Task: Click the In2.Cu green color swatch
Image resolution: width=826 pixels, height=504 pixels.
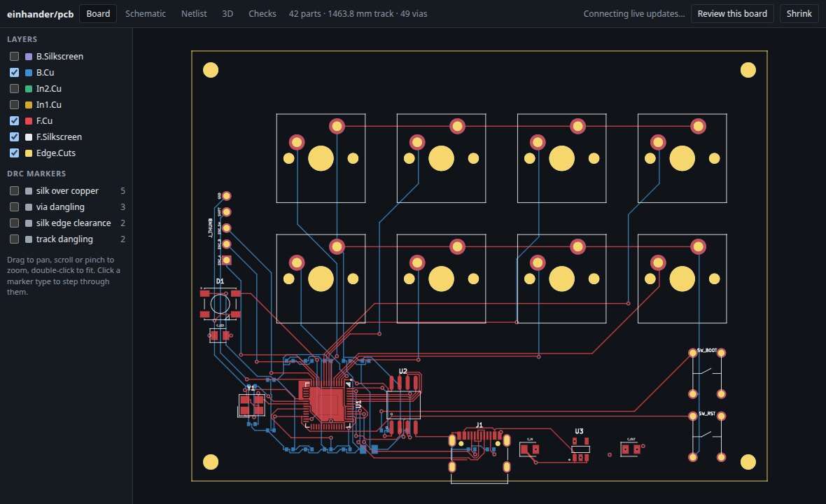Action: coord(29,88)
